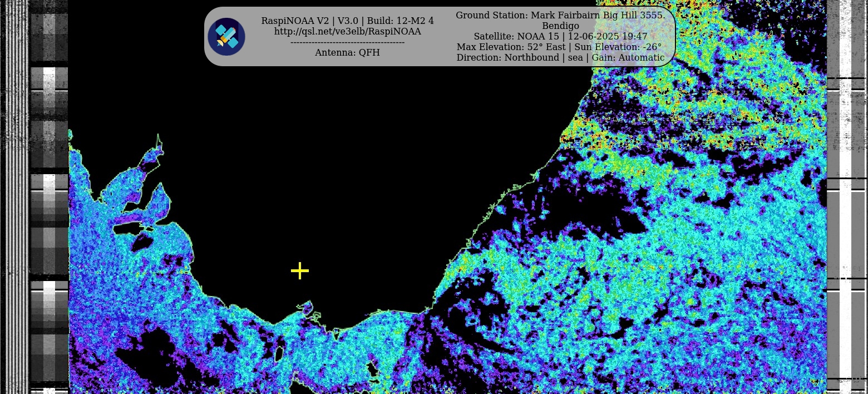Image resolution: width=868 pixels, height=394 pixels.
Task: Click the Direction Northbound gain line
Action: pyautogui.click(x=560, y=58)
